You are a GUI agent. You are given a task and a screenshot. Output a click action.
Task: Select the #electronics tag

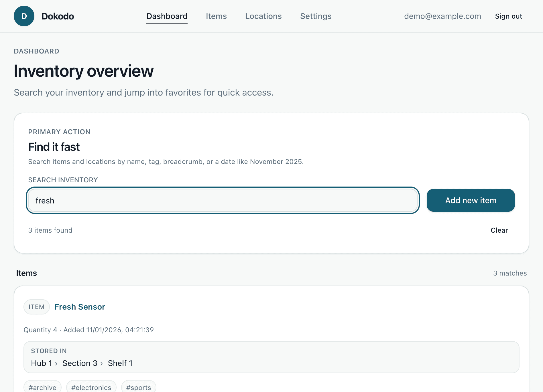point(91,387)
